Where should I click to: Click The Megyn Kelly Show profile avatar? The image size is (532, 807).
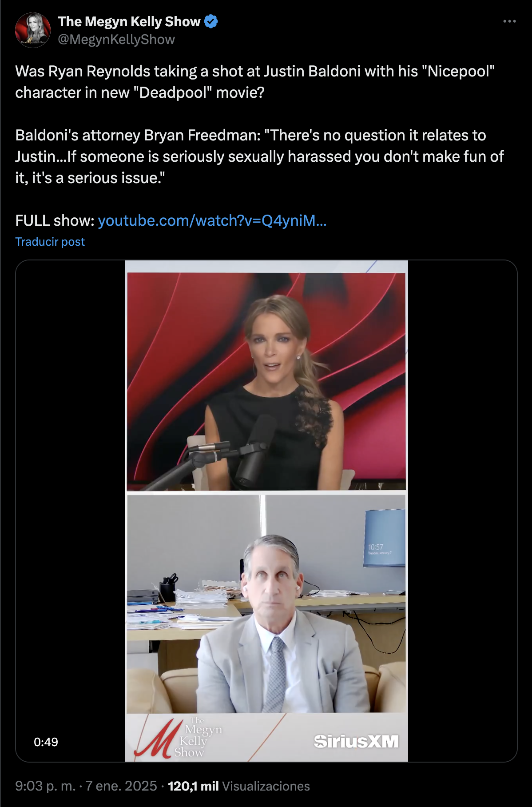click(x=33, y=30)
